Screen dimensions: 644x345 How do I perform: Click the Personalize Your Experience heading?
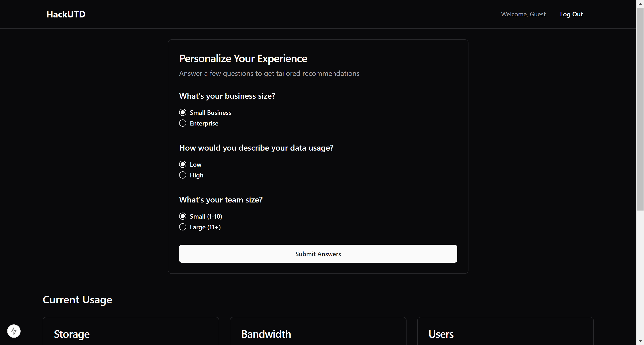(x=243, y=59)
